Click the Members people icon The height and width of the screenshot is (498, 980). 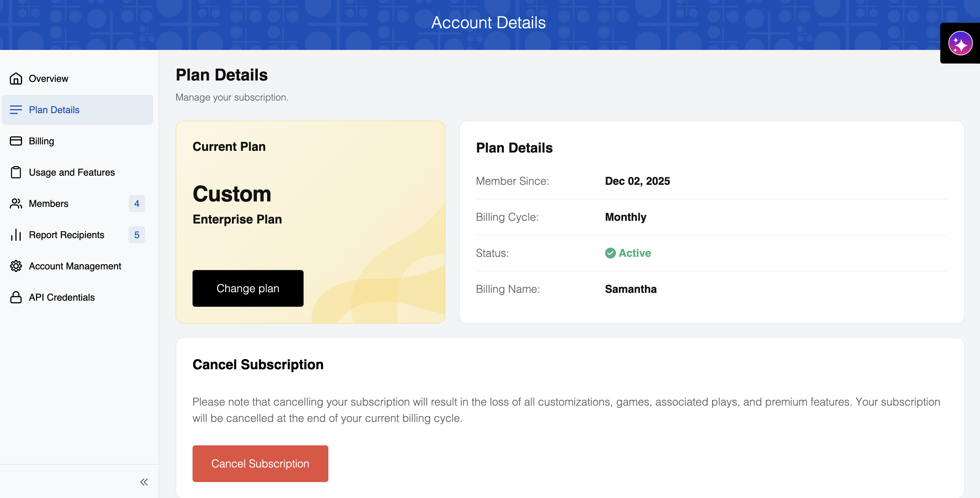(16, 203)
